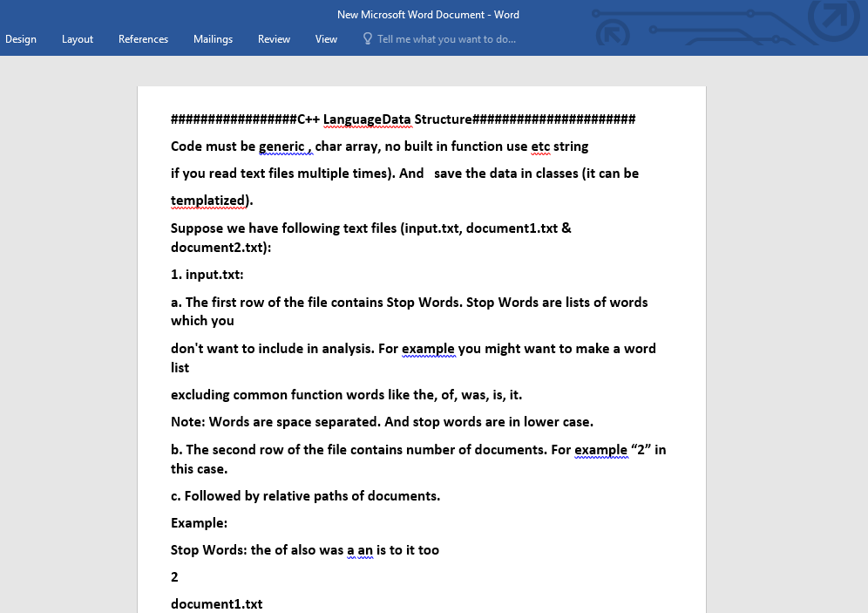
Task: Click the New Microsoft Word Document title
Action: 428,14
